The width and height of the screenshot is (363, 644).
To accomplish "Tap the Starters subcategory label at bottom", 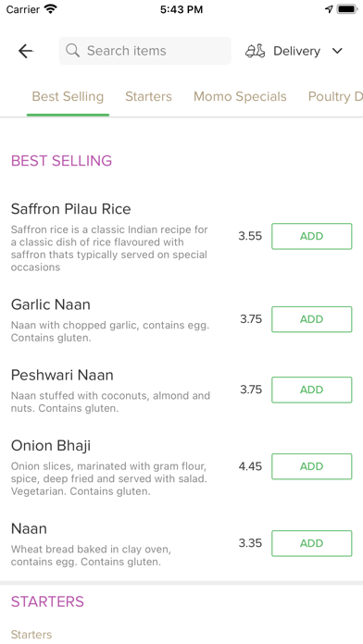I will tap(31, 635).
